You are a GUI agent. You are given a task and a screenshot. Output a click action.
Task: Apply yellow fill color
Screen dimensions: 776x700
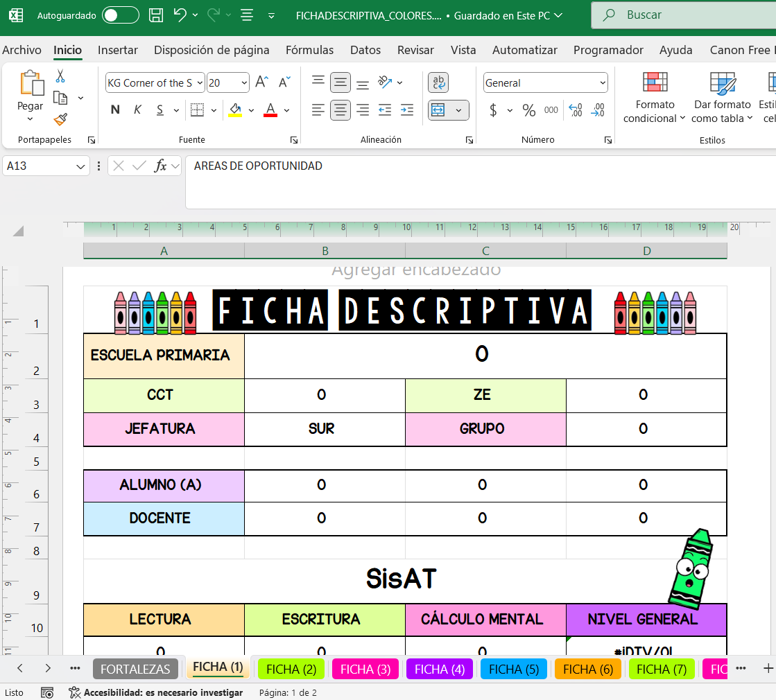click(235, 110)
